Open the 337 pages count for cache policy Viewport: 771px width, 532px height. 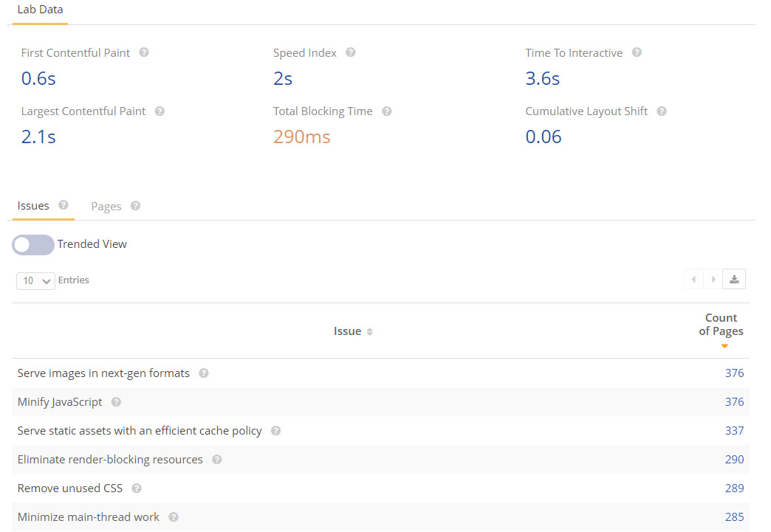click(734, 431)
